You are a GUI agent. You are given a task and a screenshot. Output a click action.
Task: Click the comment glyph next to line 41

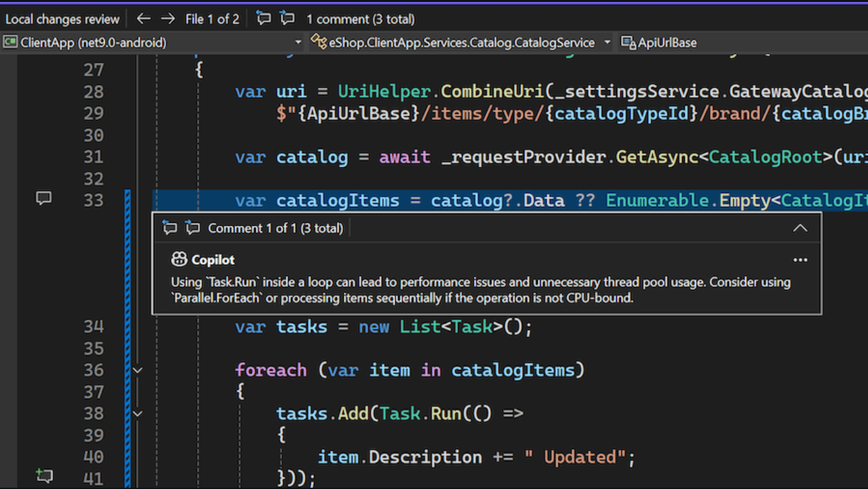[44, 476]
